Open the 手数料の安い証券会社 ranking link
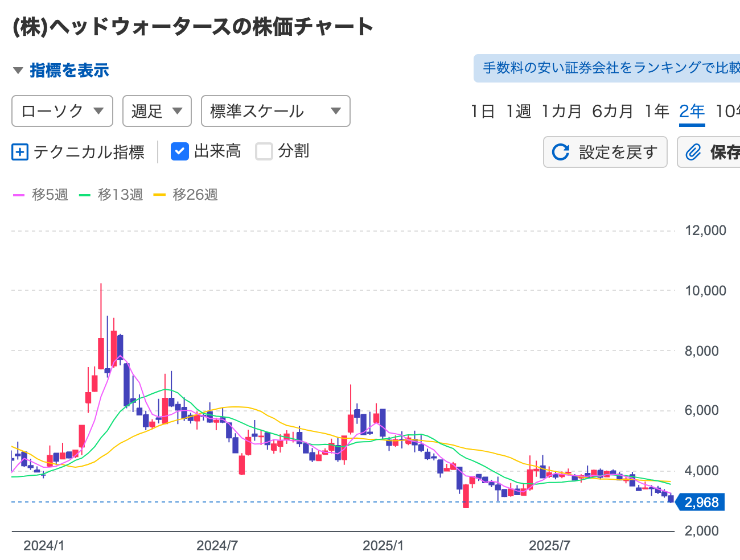Image resolution: width=740 pixels, height=560 pixels. click(x=609, y=68)
